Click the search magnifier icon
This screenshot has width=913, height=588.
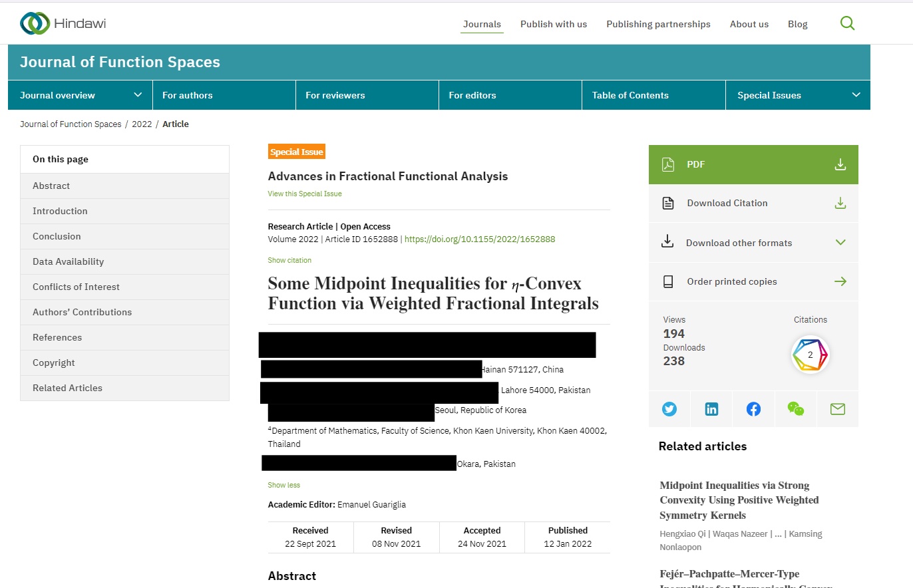(847, 24)
